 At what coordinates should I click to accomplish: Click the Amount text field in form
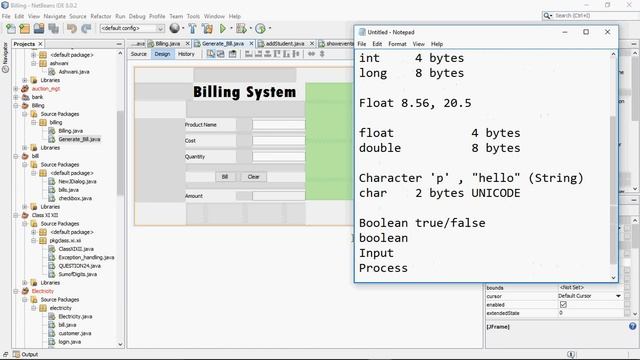pos(278,196)
